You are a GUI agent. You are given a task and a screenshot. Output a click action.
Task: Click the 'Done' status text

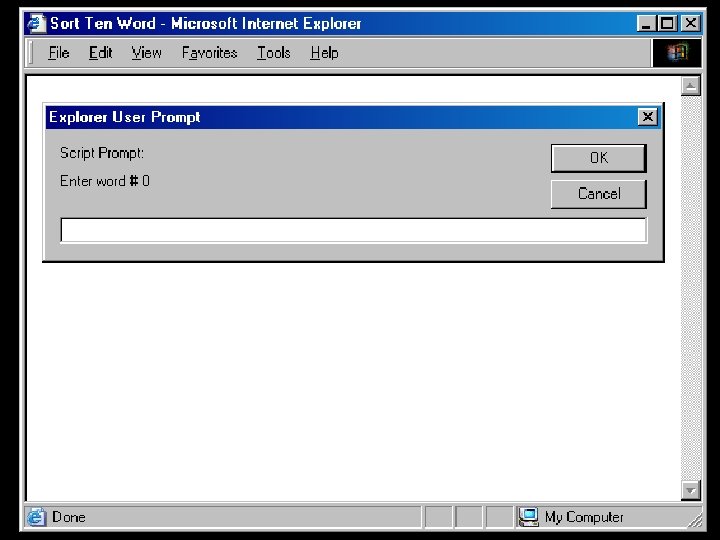click(69, 517)
